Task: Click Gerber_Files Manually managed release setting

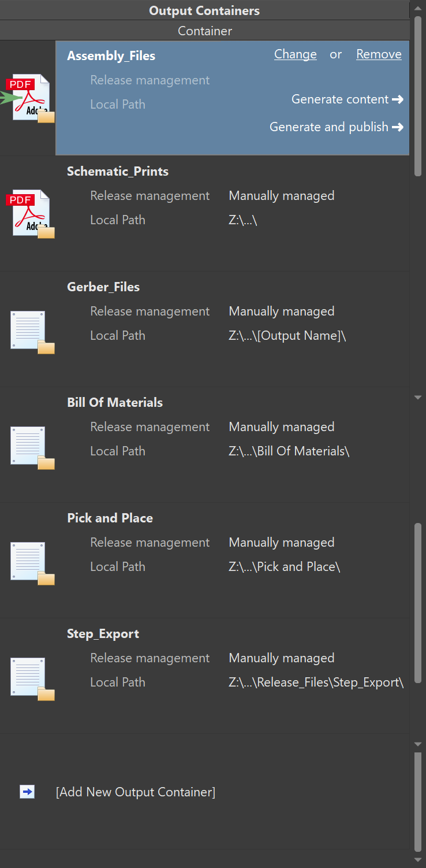Action: point(282,311)
